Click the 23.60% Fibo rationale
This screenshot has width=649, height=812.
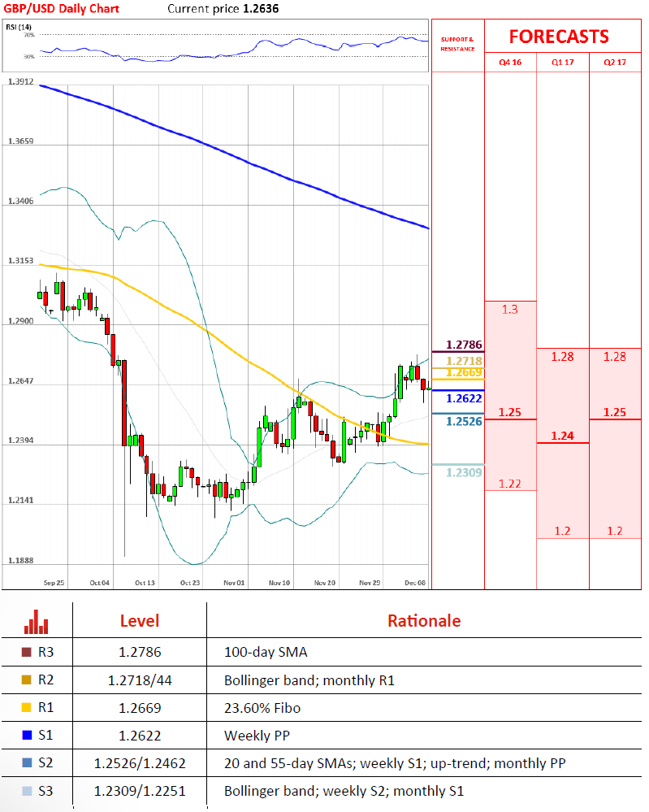click(262, 708)
